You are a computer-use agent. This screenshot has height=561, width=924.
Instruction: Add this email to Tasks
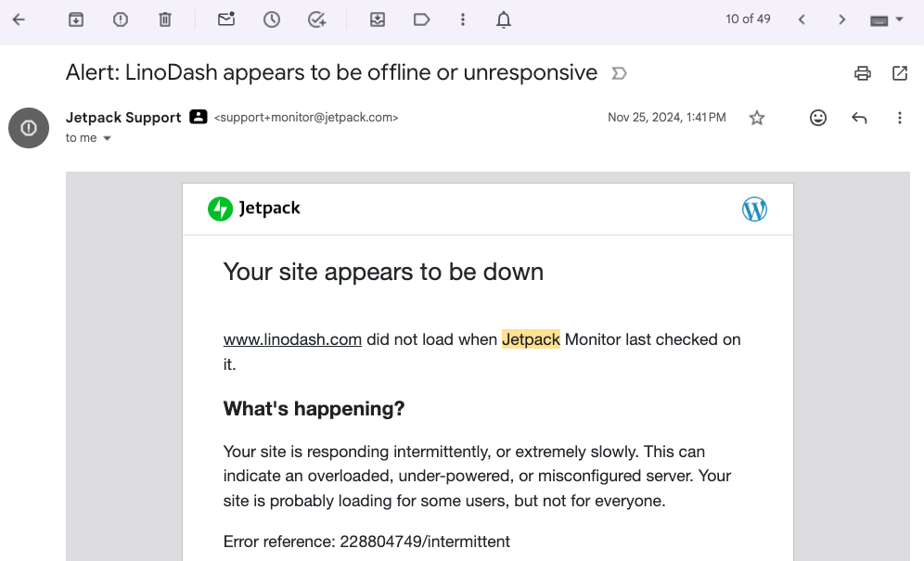tap(317, 19)
